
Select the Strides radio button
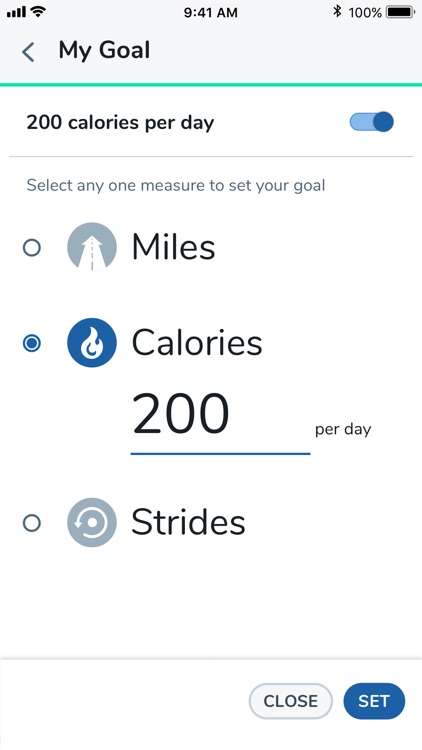pyautogui.click(x=32, y=523)
